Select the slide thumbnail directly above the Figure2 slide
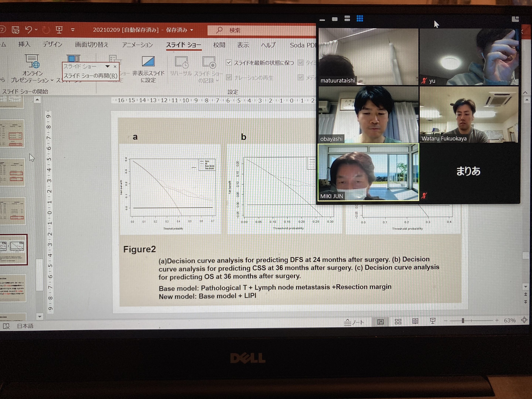Image resolution: width=532 pixels, height=399 pixels. point(13,211)
